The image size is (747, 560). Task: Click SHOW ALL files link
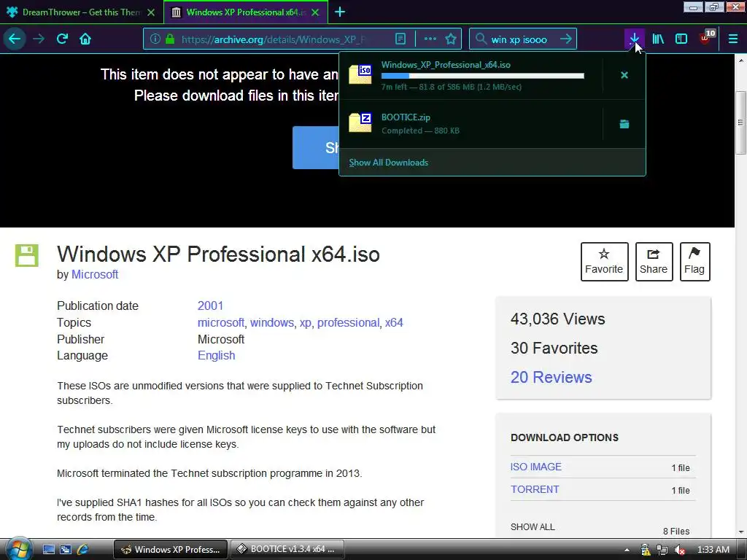[533, 526]
